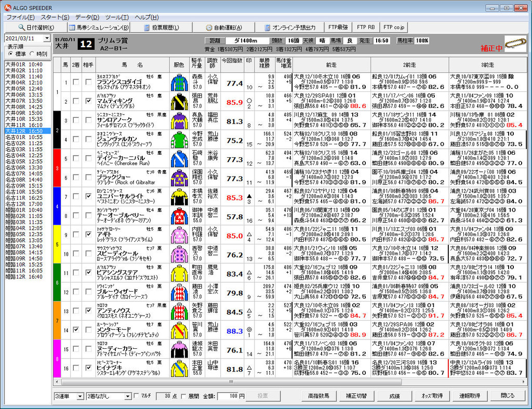Open the データ menu
Viewport: 532px width, 409px height.
[87, 17]
